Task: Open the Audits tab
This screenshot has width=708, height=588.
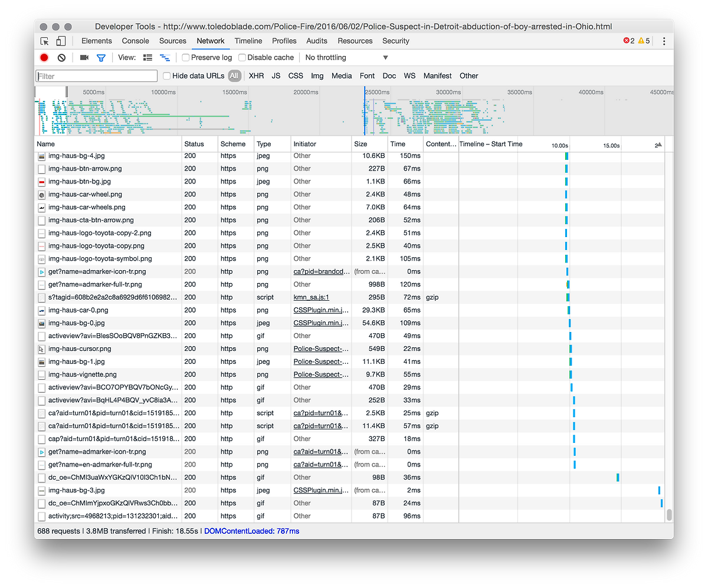Action: (x=317, y=41)
